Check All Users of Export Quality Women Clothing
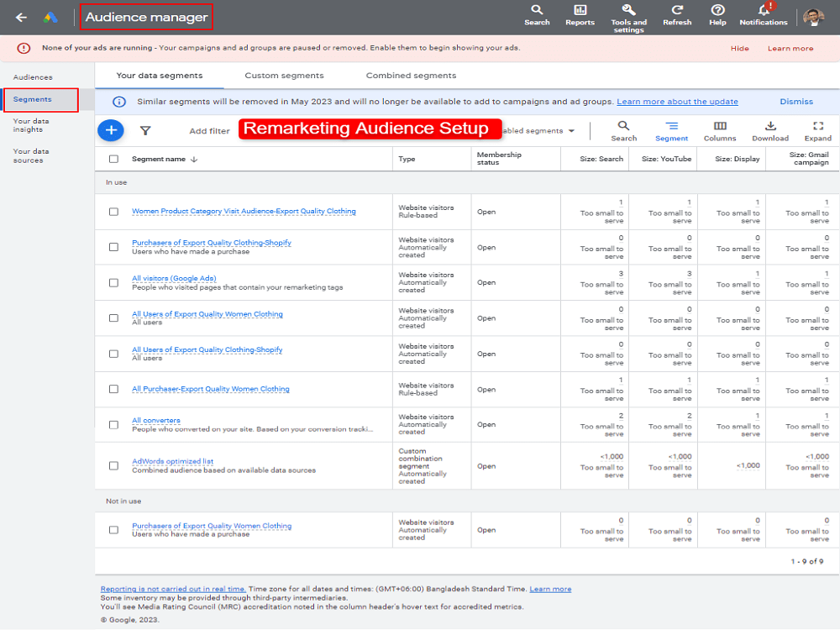The width and height of the screenshot is (840, 630). coord(113,318)
